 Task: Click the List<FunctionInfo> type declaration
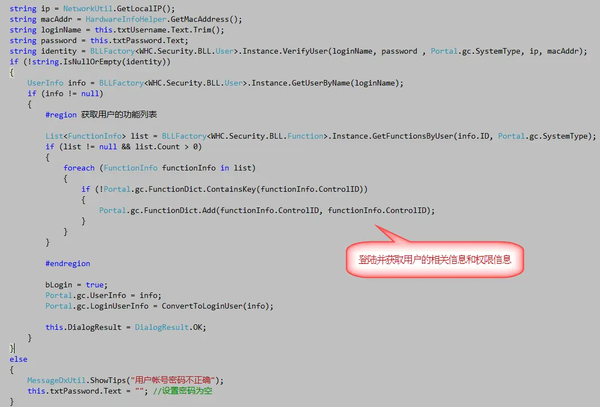point(85,136)
